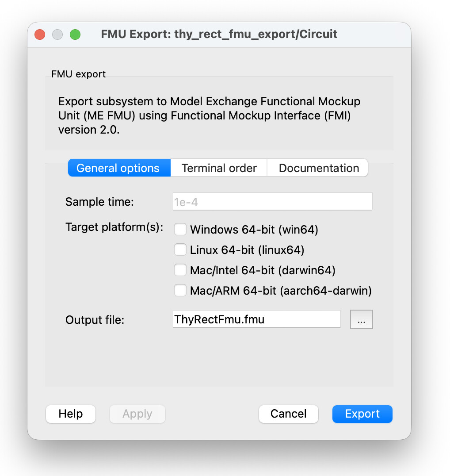Tick Mac/ARM 64-bit (aarch64-darwin) checkbox

pos(180,291)
